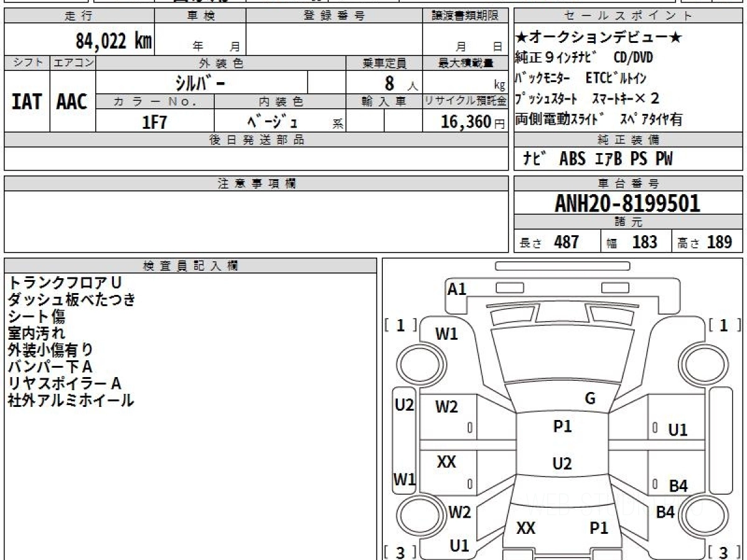Select chassis number "ANH20-8199501"

click(627, 203)
